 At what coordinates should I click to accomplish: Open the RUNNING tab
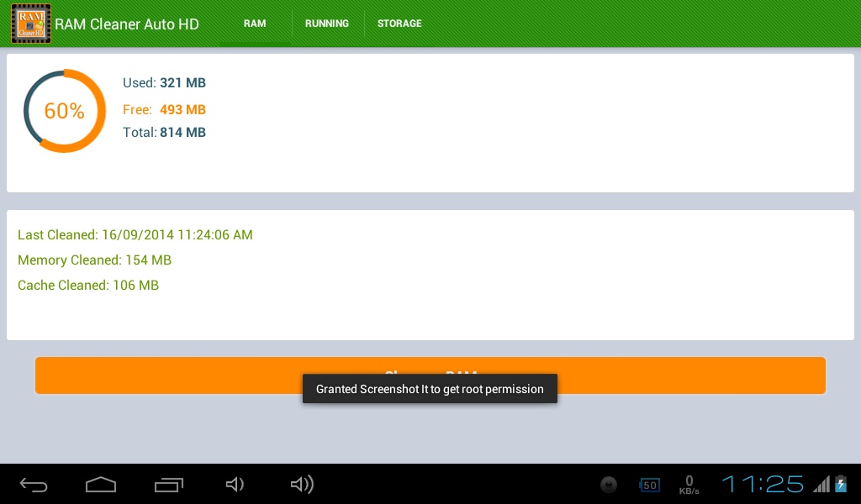tap(327, 24)
